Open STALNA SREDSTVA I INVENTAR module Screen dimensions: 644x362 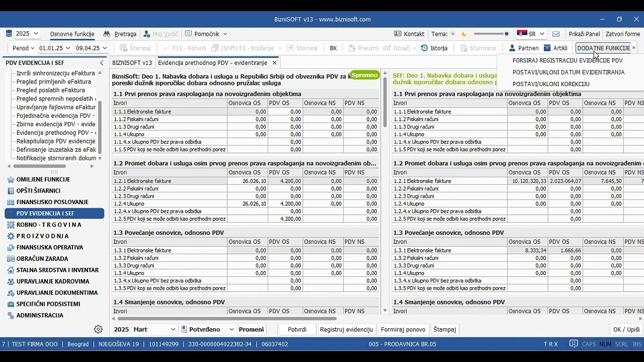[53, 270]
